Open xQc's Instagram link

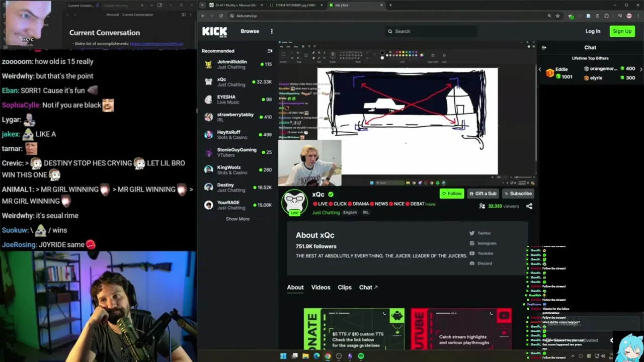tap(482, 243)
